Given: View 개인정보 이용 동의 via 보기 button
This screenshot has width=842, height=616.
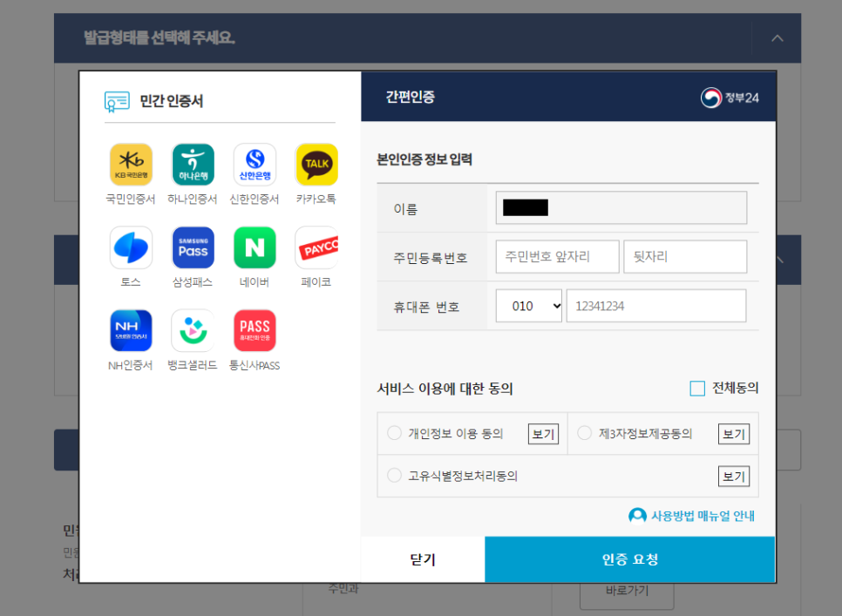Looking at the screenshot, I should click(543, 434).
